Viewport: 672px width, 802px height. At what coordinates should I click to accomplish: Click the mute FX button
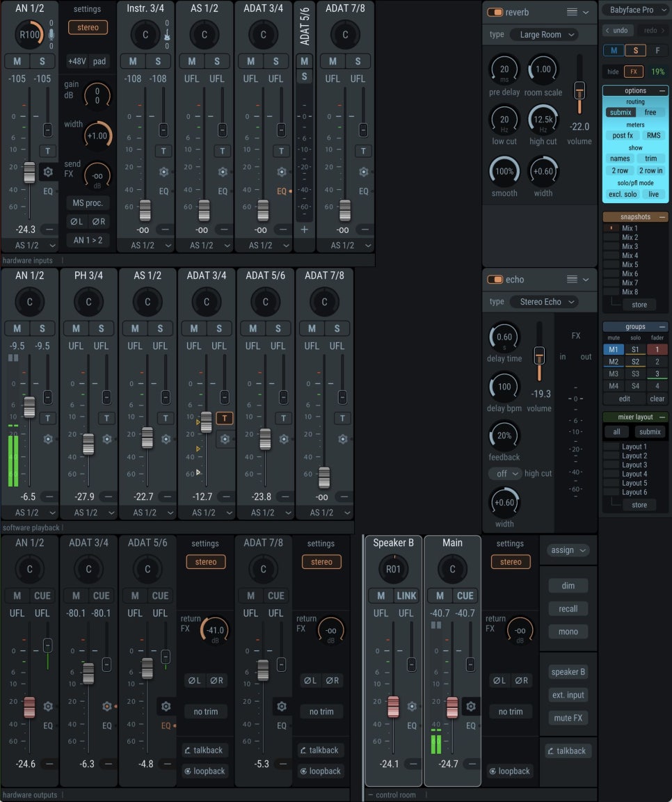tap(568, 718)
